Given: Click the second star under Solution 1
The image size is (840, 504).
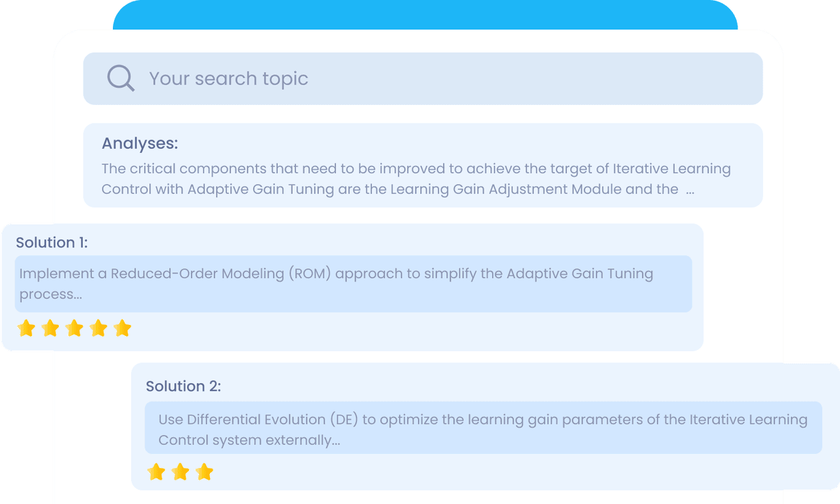Looking at the screenshot, I should tap(51, 328).
